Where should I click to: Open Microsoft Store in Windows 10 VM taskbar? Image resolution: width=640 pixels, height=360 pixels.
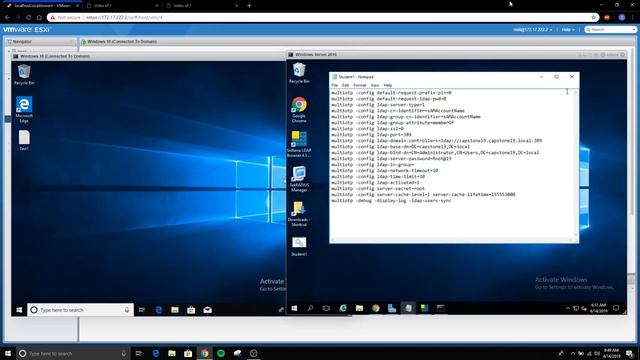pyautogui.click(x=191, y=310)
